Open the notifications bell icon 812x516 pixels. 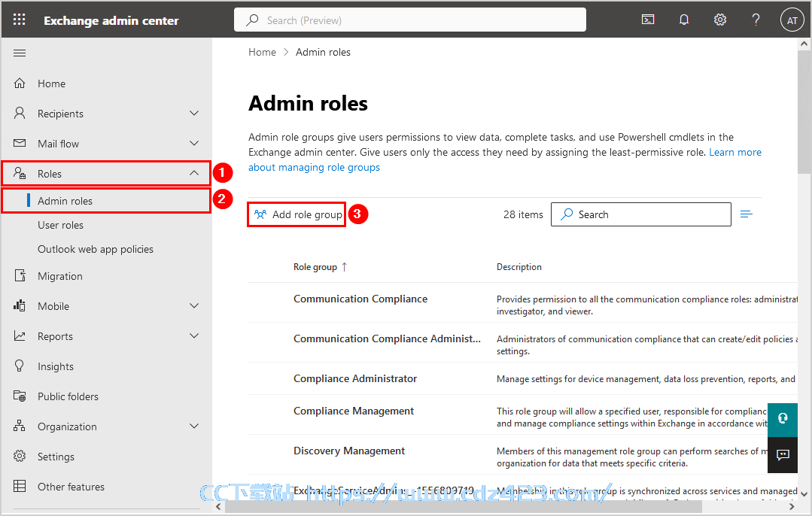pos(684,20)
